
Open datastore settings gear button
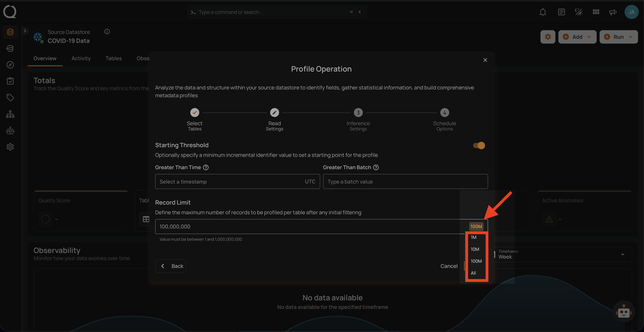[x=548, y=37]
